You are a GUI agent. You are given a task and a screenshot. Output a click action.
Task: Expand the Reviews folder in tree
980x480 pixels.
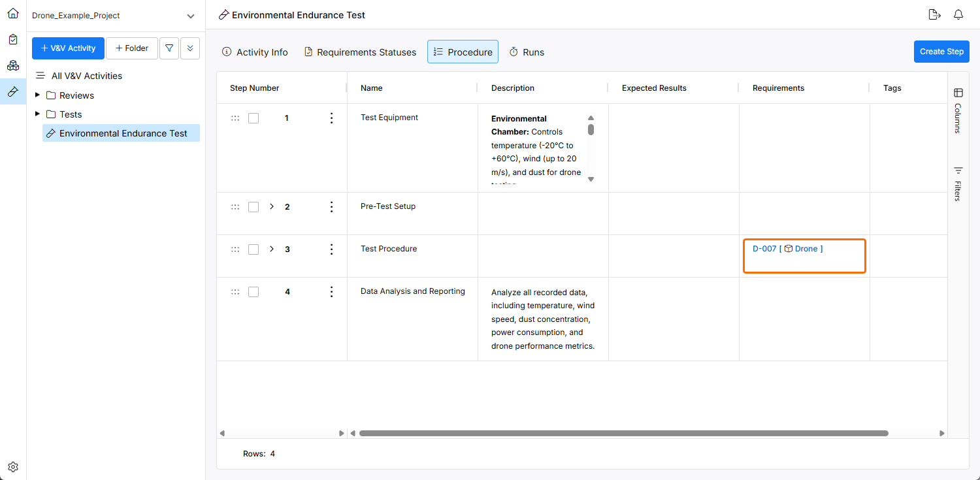(37, 95)
